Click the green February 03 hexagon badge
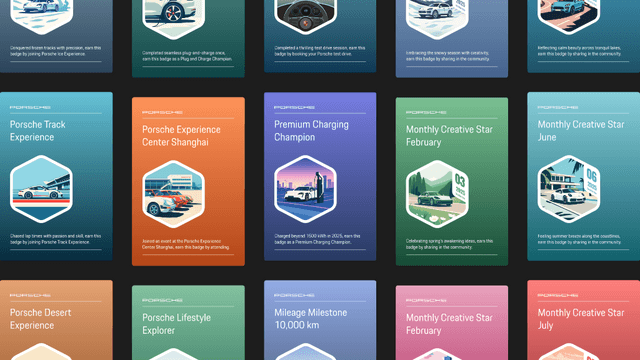640x360 pixels. [437, 194]
